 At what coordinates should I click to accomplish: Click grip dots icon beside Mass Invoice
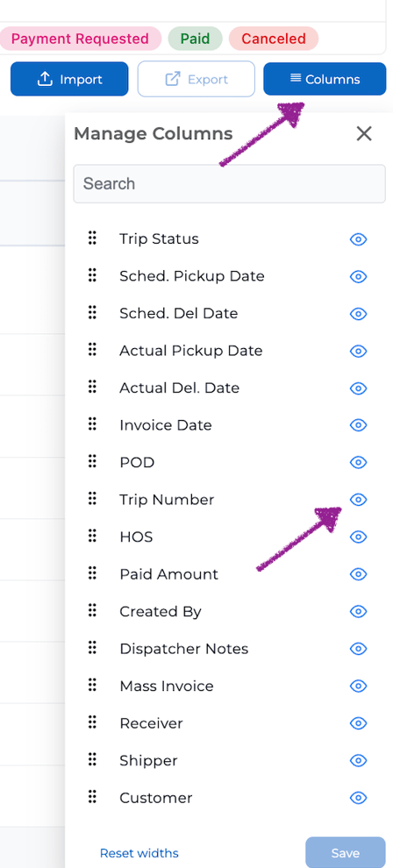[92, 686]
